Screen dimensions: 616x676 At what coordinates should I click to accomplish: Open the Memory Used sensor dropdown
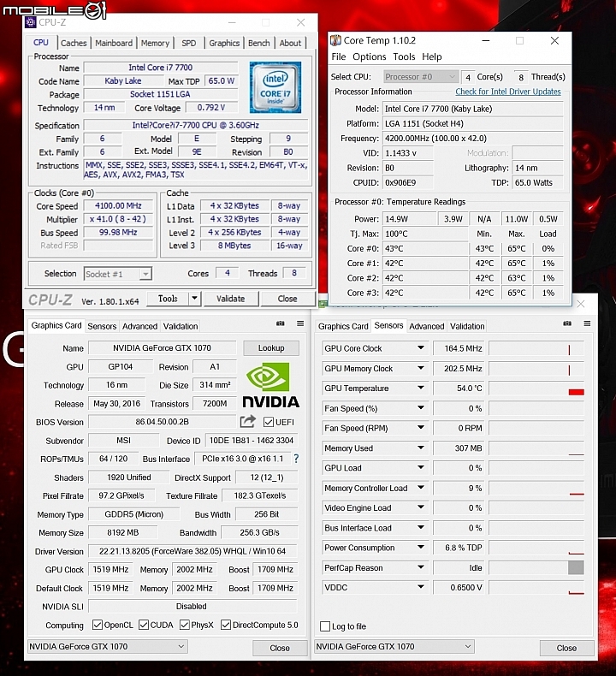click(421, 448)
